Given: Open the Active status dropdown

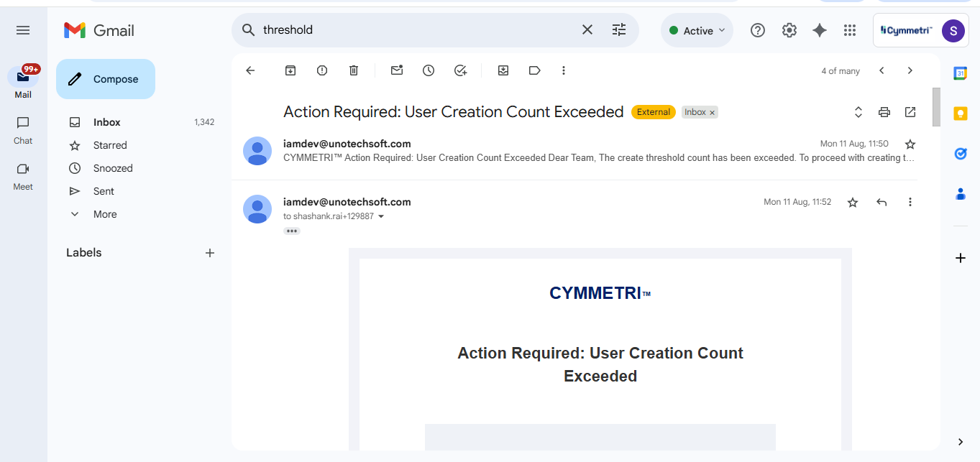Looking at the screenshot, I should (x=697, y=30).
